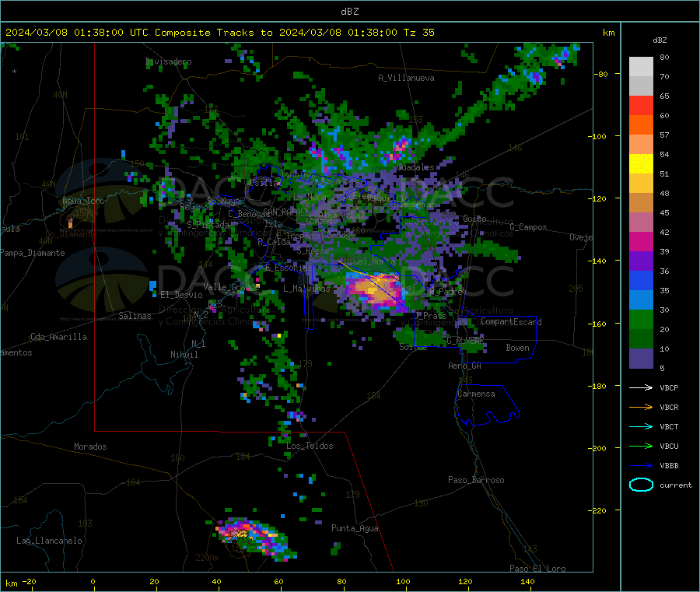Screen dimensions: 700x592
Task: Click the 'Cda_Amarilla' map label
Action: [x=58, y=337]
